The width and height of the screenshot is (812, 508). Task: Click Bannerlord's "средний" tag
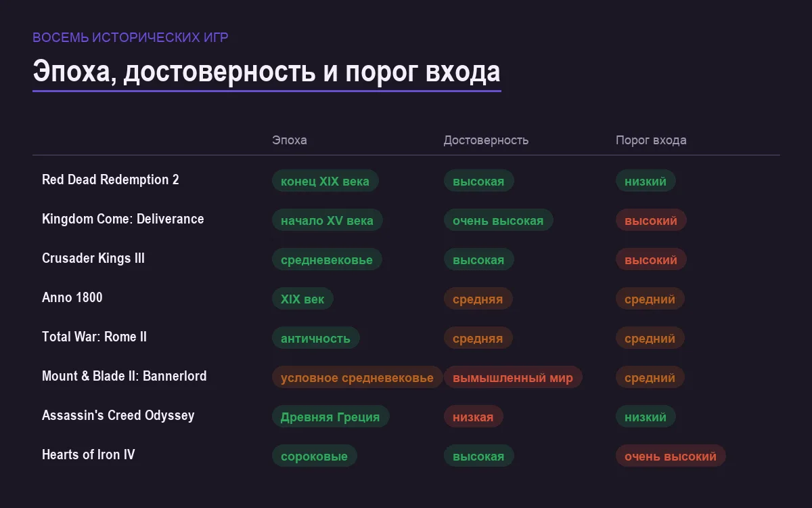pos(650,377)
